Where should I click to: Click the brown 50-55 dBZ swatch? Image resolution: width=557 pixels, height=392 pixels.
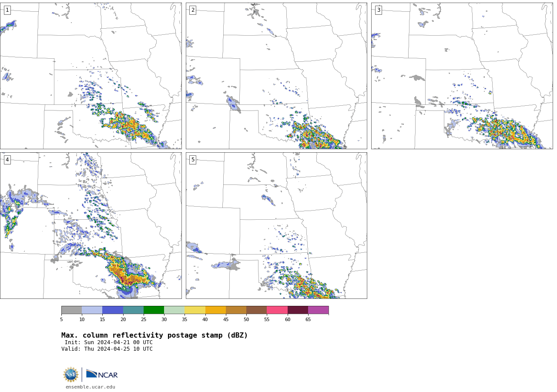point(256,310)
